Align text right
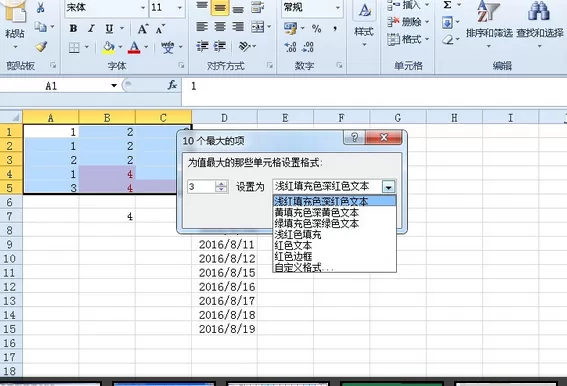 click(x=238, y=27)
